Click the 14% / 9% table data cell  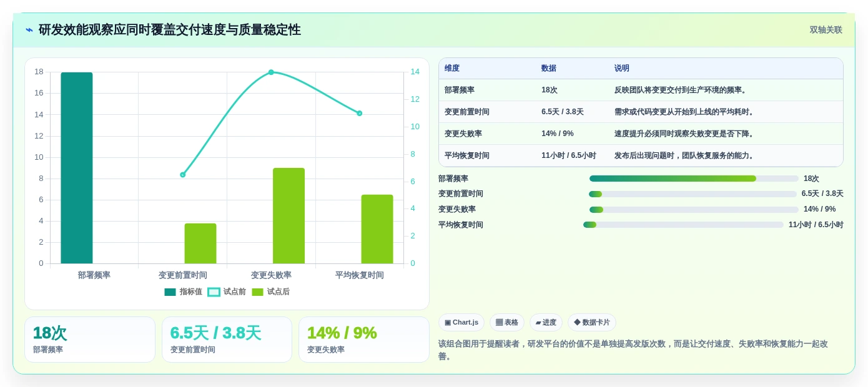click(x=572, y=134)
